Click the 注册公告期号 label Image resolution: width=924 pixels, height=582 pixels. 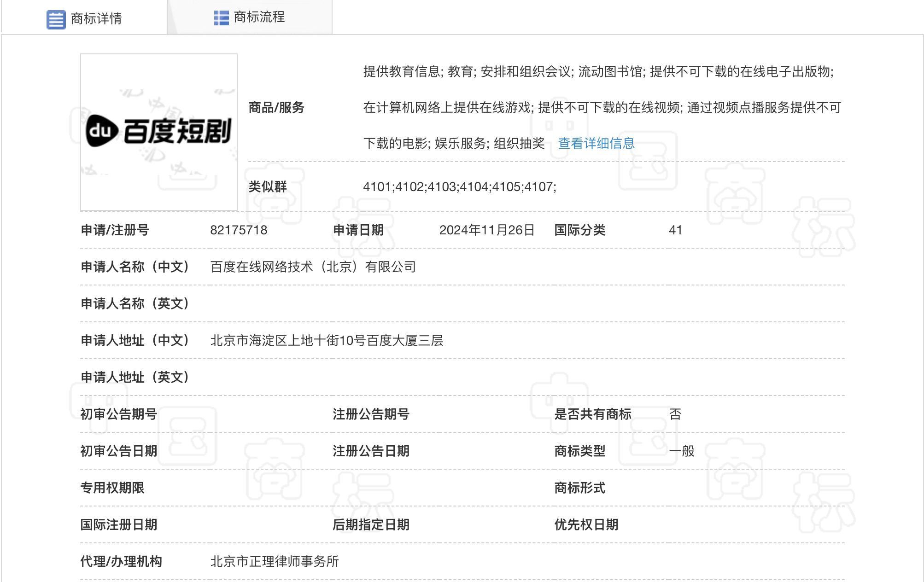tap(371, 414)
